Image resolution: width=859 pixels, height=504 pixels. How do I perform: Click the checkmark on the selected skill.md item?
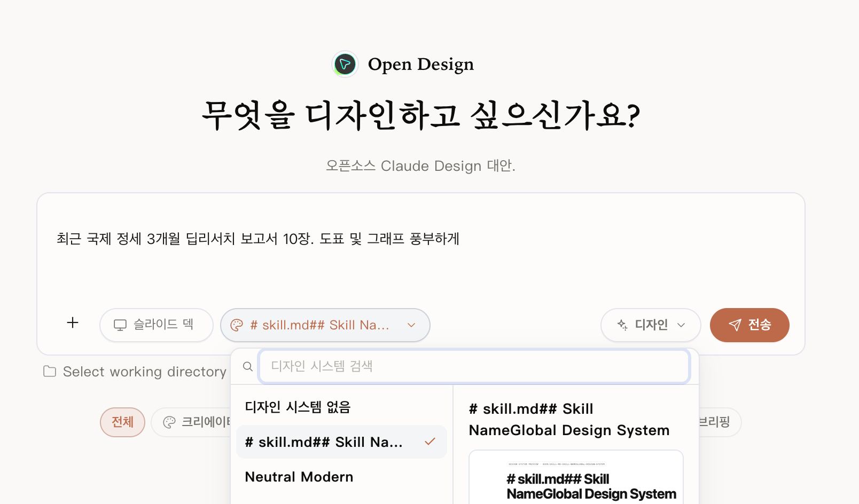pos(430,442)
